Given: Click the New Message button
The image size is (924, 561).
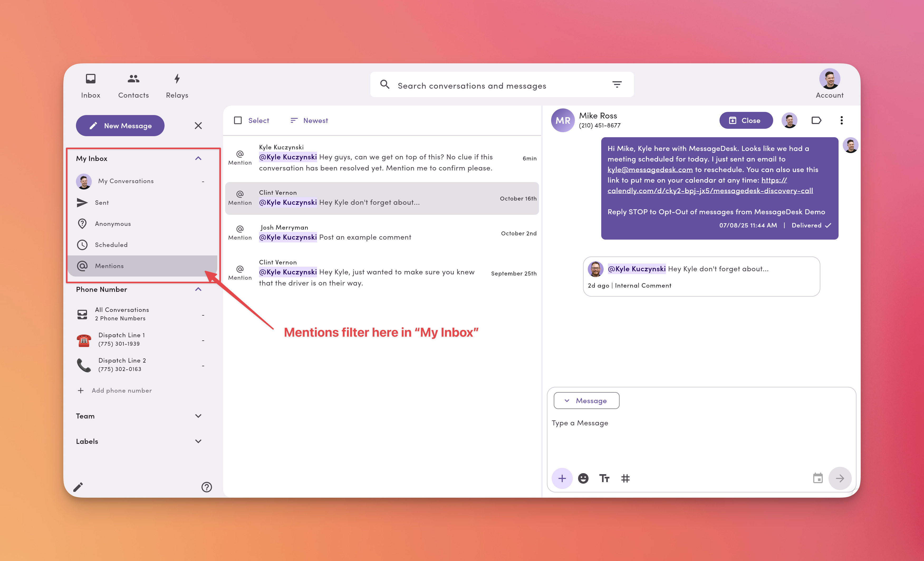Looking at the screenshot, I should tap(120, 126).
